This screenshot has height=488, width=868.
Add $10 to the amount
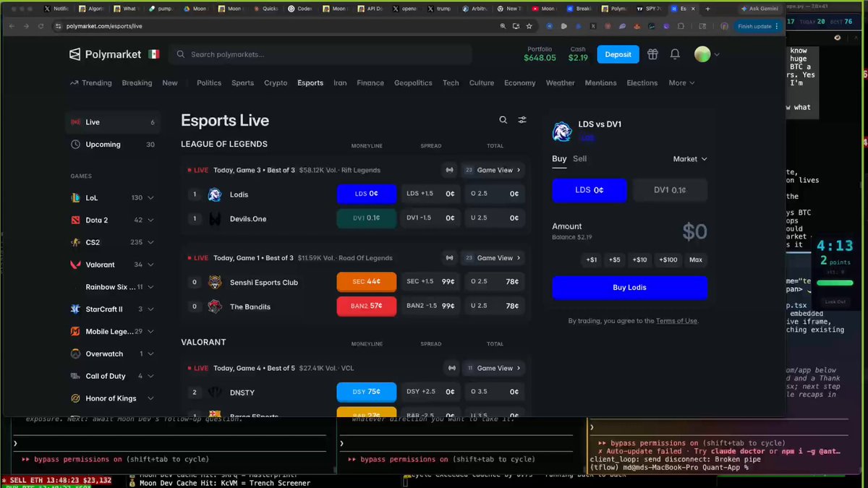coord(639,260)
